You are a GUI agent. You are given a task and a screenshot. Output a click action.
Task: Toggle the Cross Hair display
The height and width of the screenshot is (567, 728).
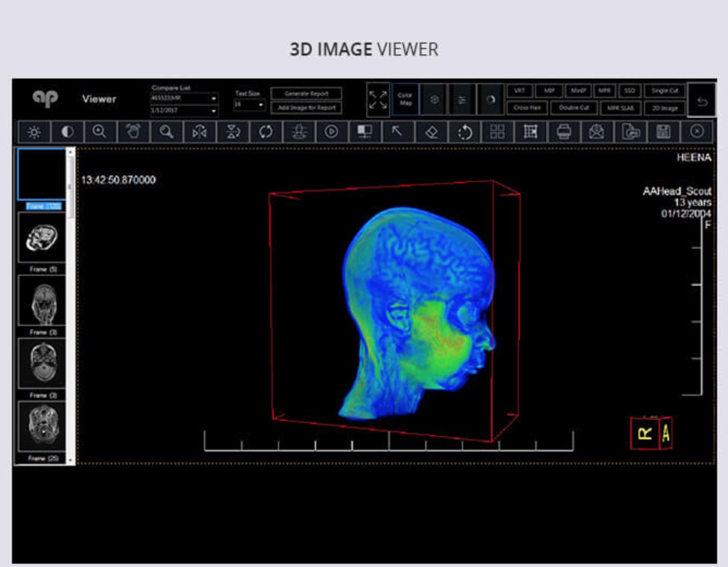(x=527, y=108)
